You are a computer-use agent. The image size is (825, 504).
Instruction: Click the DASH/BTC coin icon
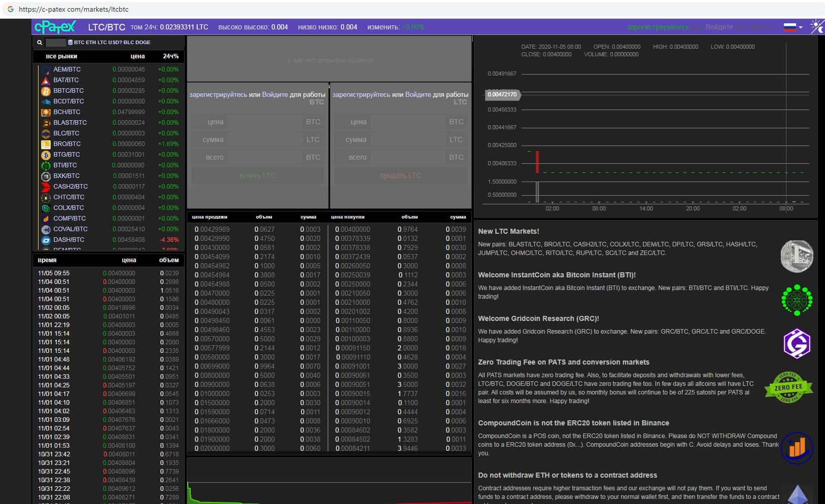tap(46, 240)
